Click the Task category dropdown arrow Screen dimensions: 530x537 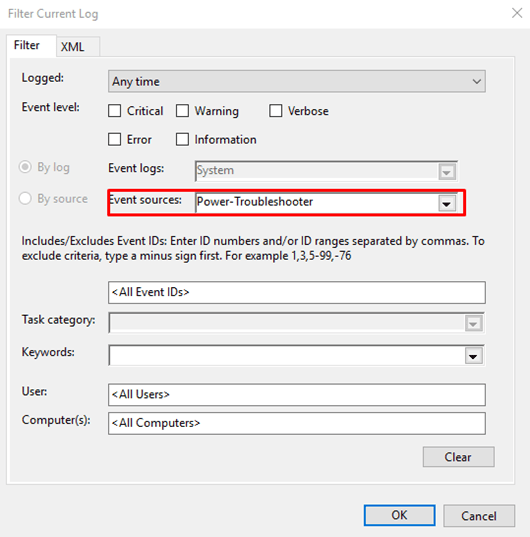tap(474, 324)
